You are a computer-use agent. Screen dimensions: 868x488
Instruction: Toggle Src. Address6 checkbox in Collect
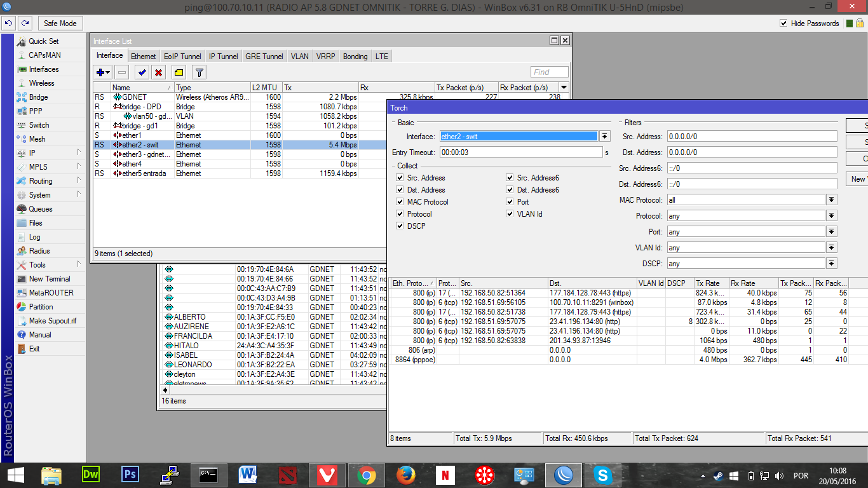(510, 178)
